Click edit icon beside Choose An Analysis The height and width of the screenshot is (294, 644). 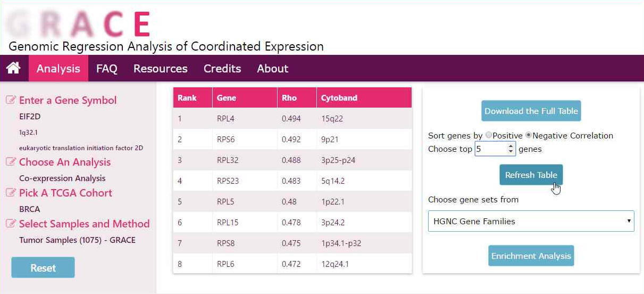point(11,162)
